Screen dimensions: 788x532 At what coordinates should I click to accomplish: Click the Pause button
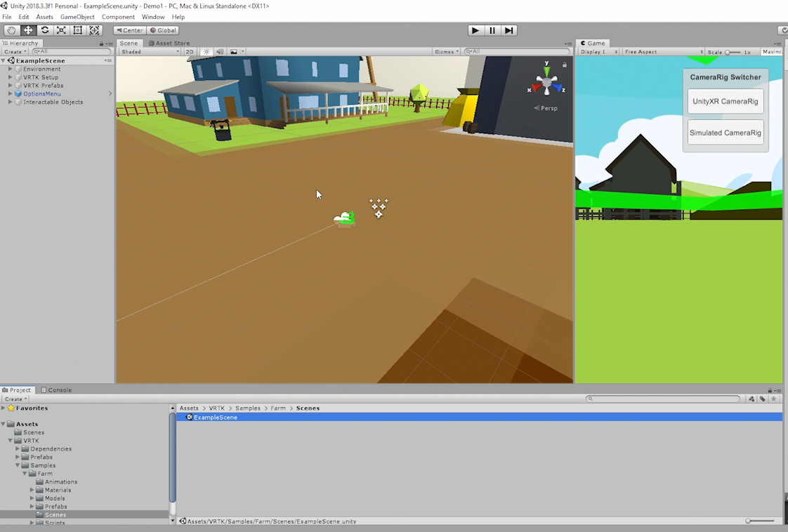[492, 30]
